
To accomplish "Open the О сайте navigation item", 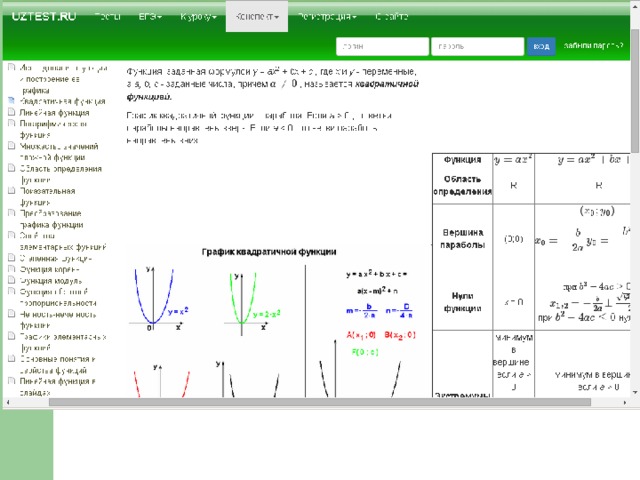I will click(x=391, y=17).
